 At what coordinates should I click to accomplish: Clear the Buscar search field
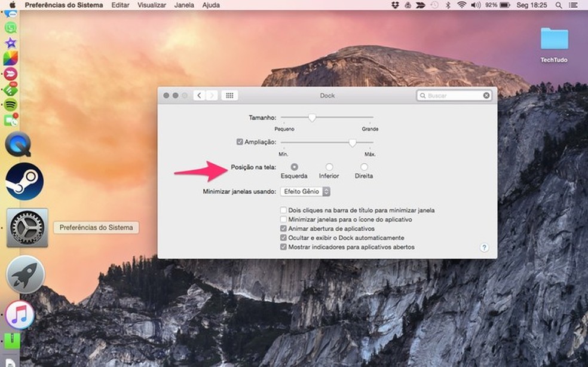486,95
